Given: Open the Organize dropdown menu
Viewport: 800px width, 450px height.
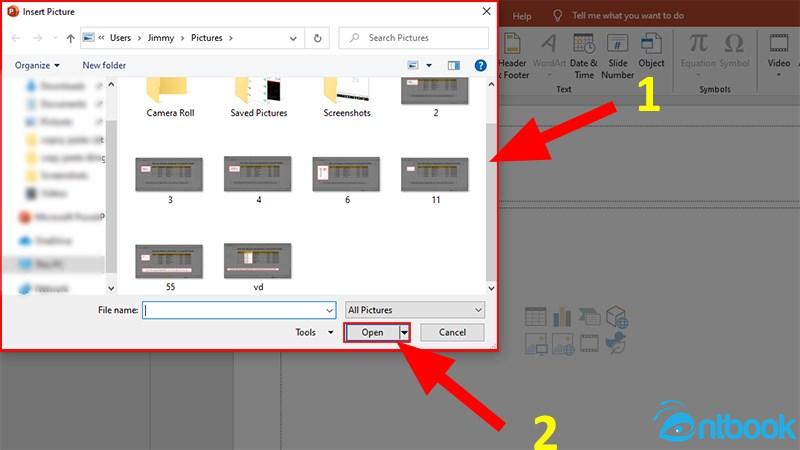Looking at the screenshot, I should pos(36,65).
